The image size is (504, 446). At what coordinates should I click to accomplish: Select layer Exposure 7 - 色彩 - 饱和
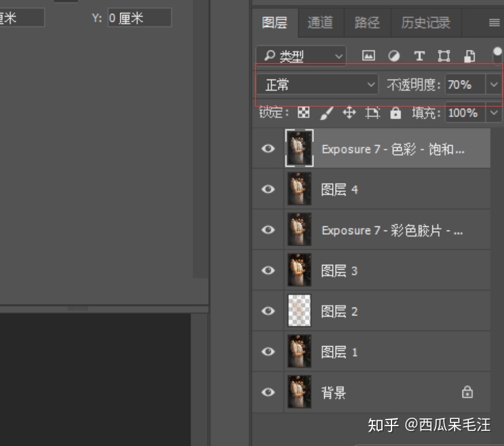[393, 149]
